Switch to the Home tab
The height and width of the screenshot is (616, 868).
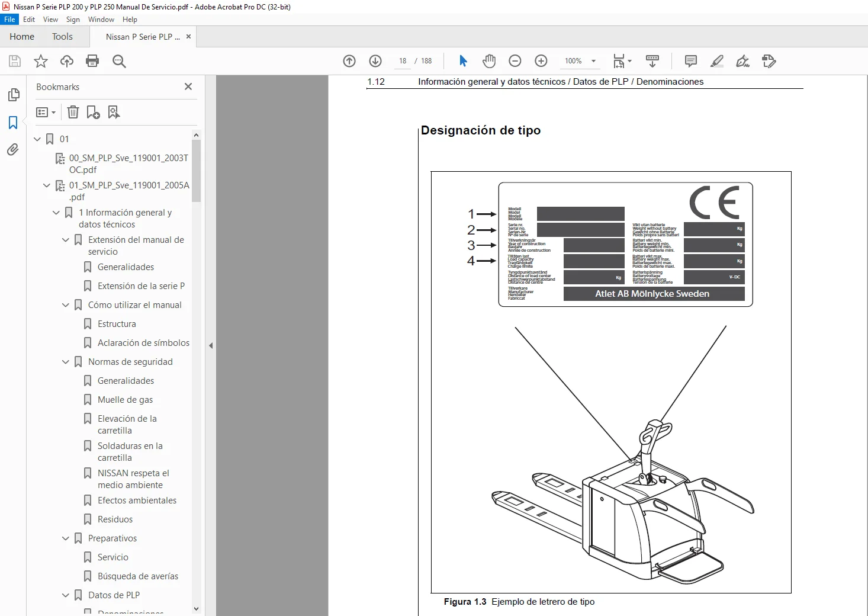click(x=22, y=37)
